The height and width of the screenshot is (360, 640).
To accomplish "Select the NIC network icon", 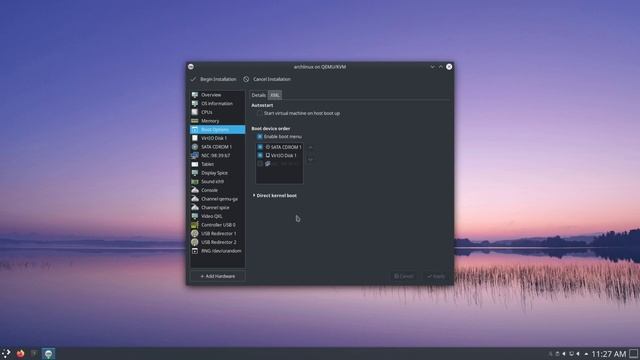I will [x=195, y=156].
